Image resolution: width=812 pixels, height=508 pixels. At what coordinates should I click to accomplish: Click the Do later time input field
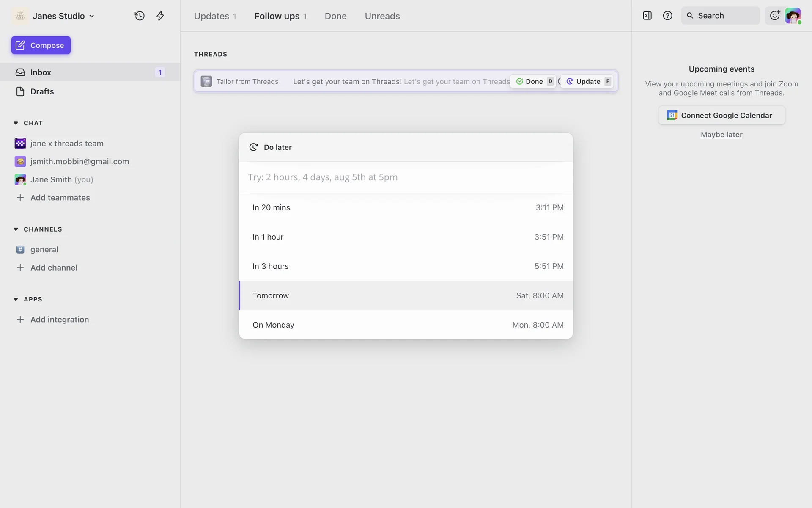click(x=406, y=177)
